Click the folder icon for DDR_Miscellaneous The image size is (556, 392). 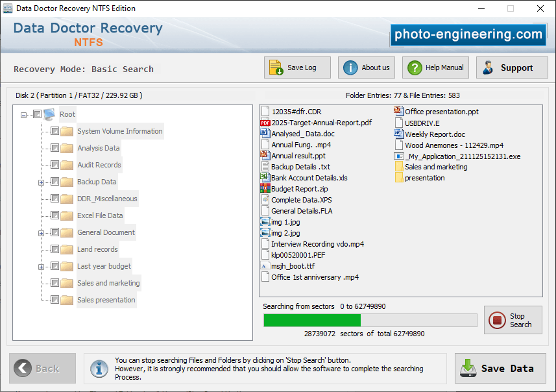[x=67, y=199]
